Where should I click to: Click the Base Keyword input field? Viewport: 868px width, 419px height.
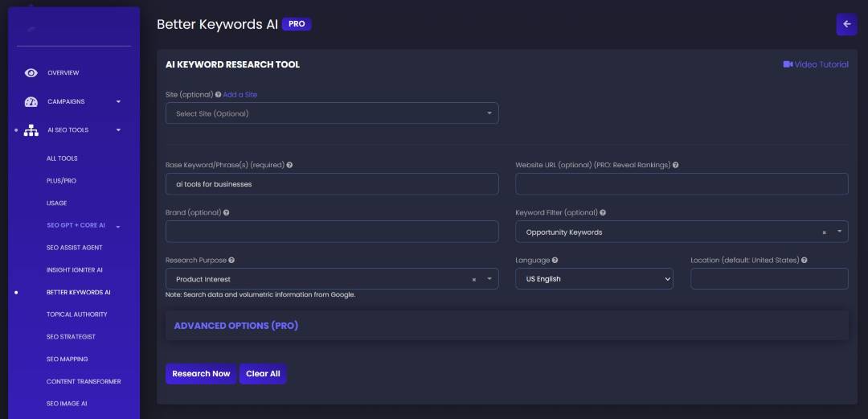coord(332,184)
